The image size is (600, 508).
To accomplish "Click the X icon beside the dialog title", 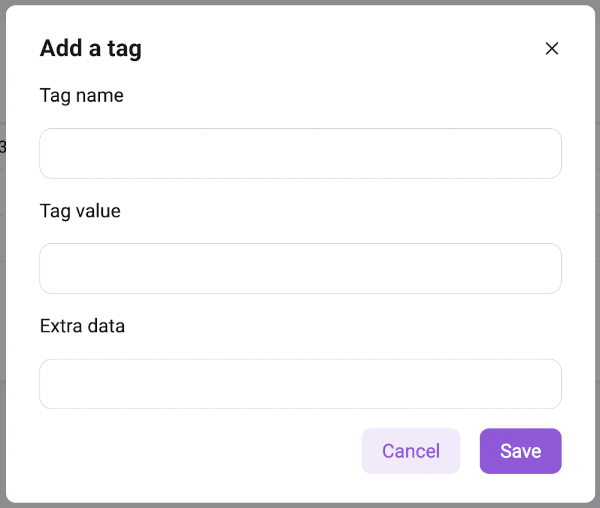I will pos(551,48).
